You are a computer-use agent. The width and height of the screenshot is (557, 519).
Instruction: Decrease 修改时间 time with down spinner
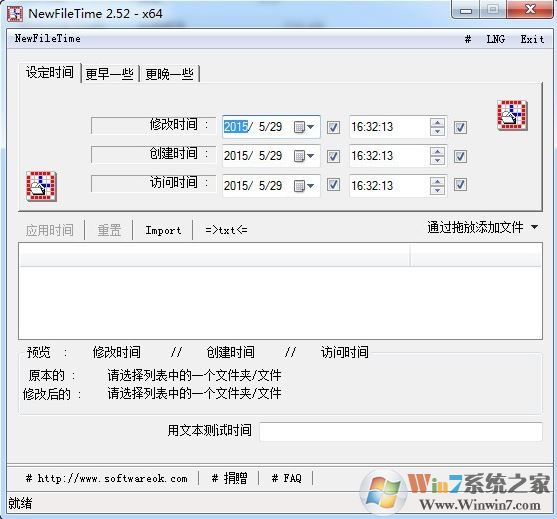437,131
